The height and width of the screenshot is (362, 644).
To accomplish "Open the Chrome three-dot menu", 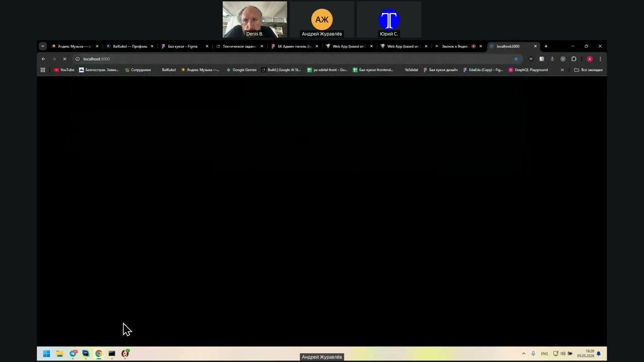I will (x=600, y=59).
